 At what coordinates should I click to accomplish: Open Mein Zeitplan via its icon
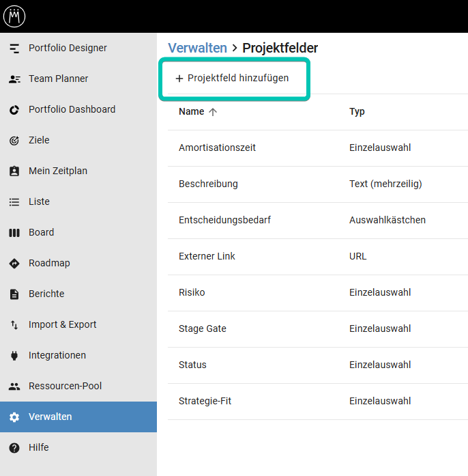point(14,171)
